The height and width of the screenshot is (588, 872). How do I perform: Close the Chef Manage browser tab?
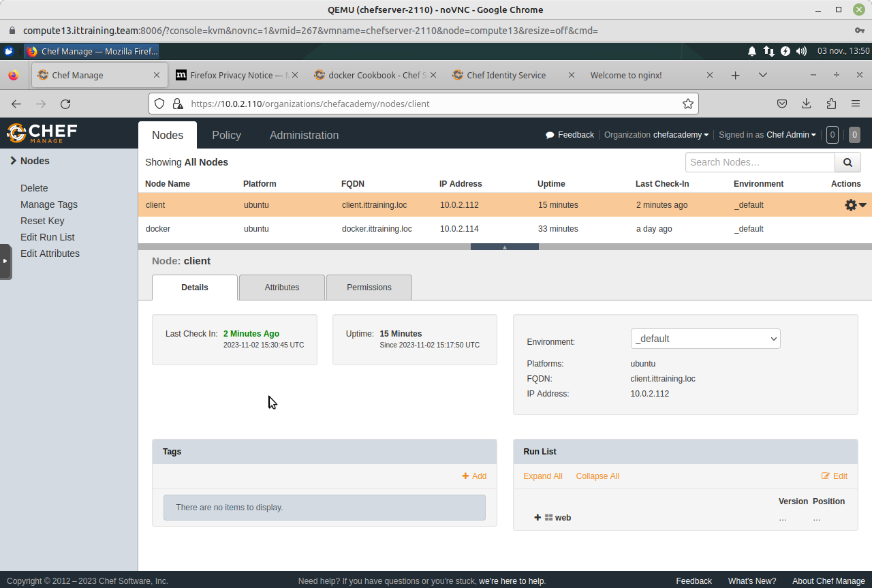[157, 75]
